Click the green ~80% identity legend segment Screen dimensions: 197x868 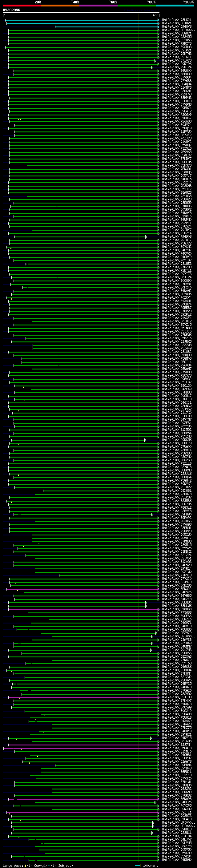pos(137,6)
